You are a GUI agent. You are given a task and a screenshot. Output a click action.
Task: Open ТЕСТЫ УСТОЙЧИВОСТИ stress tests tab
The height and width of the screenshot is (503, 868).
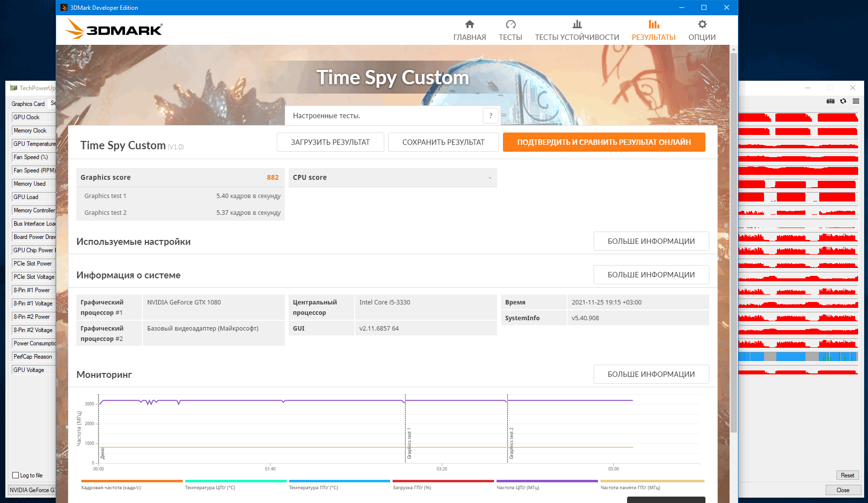coord(577,31)
